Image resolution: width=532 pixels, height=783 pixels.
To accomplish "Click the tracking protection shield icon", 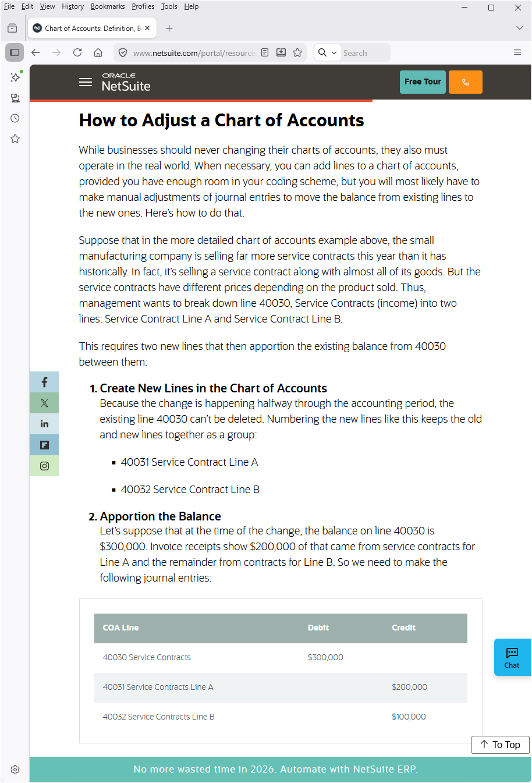I will [123, 52].
